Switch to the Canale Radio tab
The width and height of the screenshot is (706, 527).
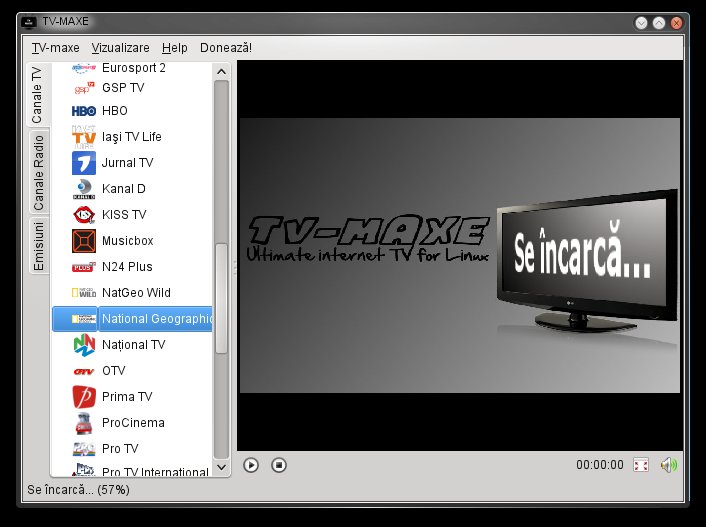coord(38,173)
